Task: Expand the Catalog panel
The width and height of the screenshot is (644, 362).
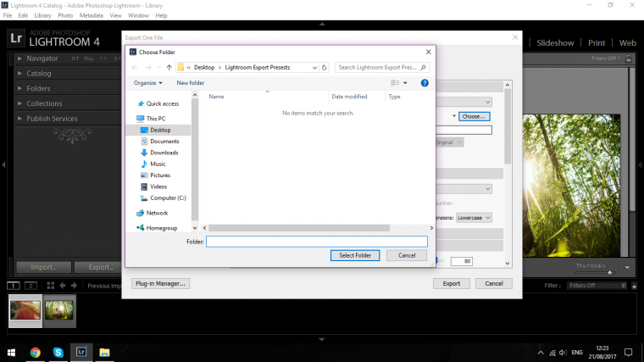Action: [19, 74]
